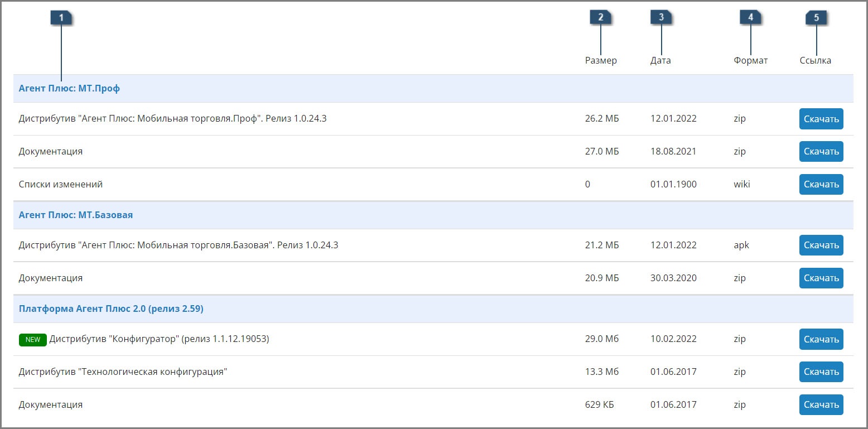Viewport: 868px width, 429px height.
Task: Open the Агент Плюс: МТ.Проф section link
Action: [69, 88]
